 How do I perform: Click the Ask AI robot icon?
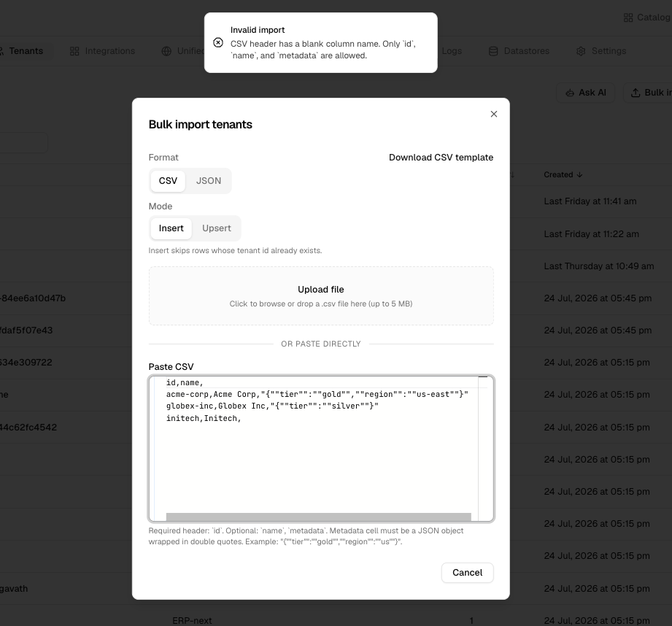click(x=570, y=93)
